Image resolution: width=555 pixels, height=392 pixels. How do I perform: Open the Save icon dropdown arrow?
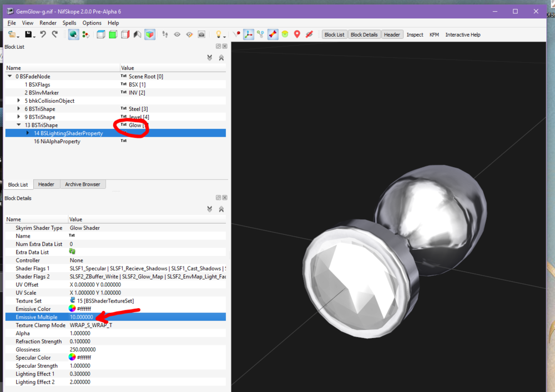pos(34,37)
